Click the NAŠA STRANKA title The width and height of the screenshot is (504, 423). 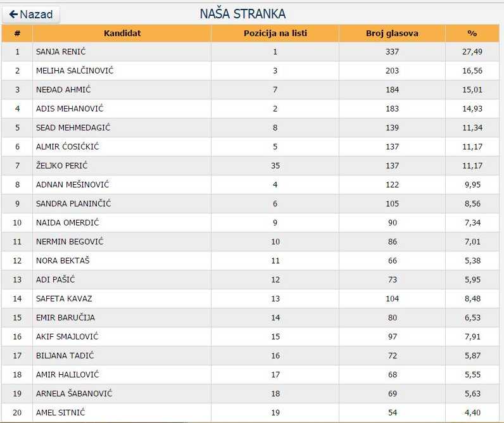[243, 14]
